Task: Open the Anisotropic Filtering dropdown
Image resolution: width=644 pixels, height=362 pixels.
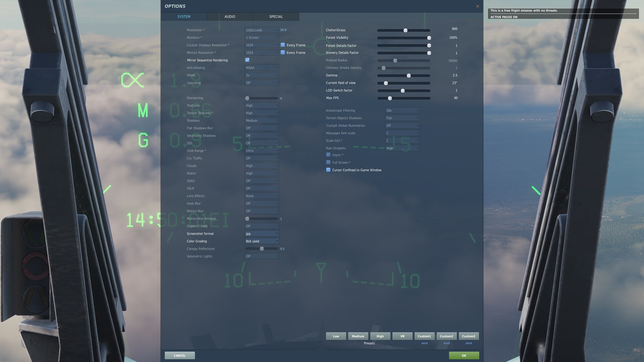Action: click(x=402, y=110)
